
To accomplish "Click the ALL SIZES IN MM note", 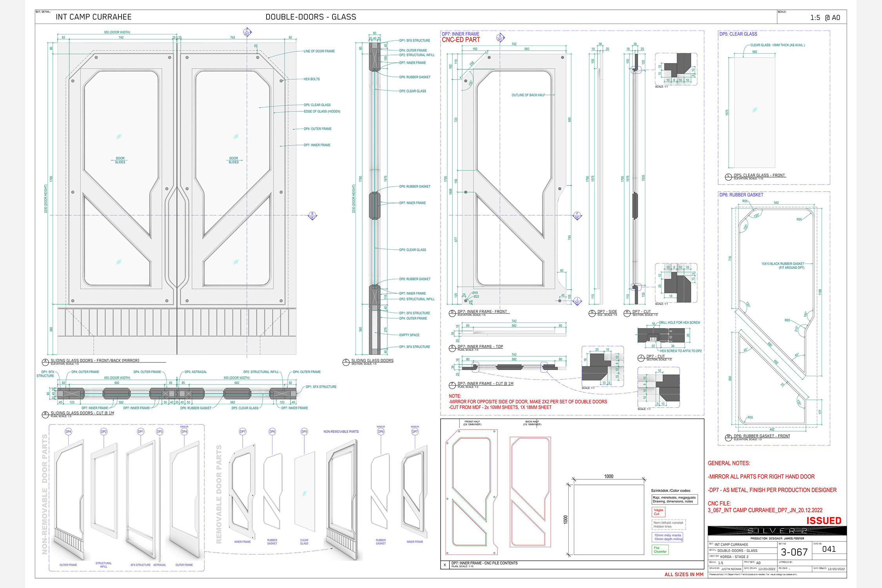I will click(684, 575).
